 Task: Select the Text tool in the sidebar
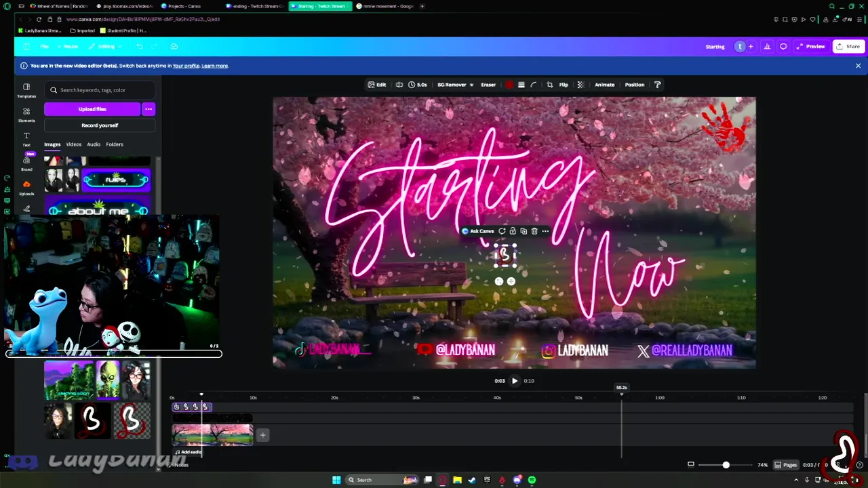pyautogui.click(x=26, y=139)
